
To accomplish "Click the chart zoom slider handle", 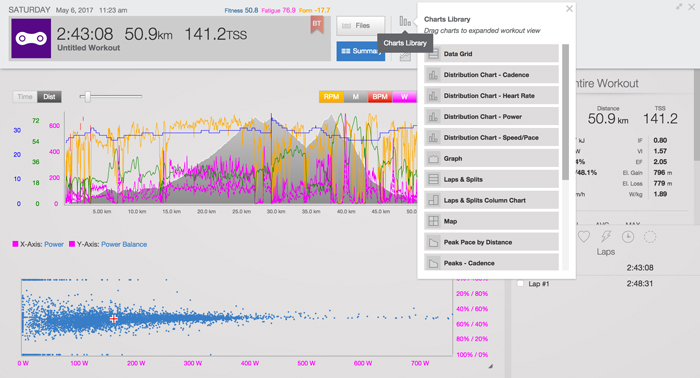I will 88,96.
